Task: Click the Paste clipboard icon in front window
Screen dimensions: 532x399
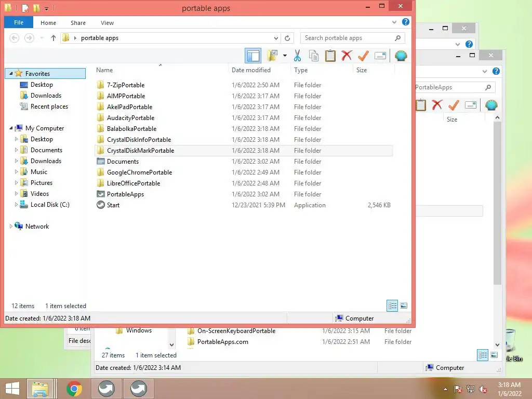Action: pos(330,56)
